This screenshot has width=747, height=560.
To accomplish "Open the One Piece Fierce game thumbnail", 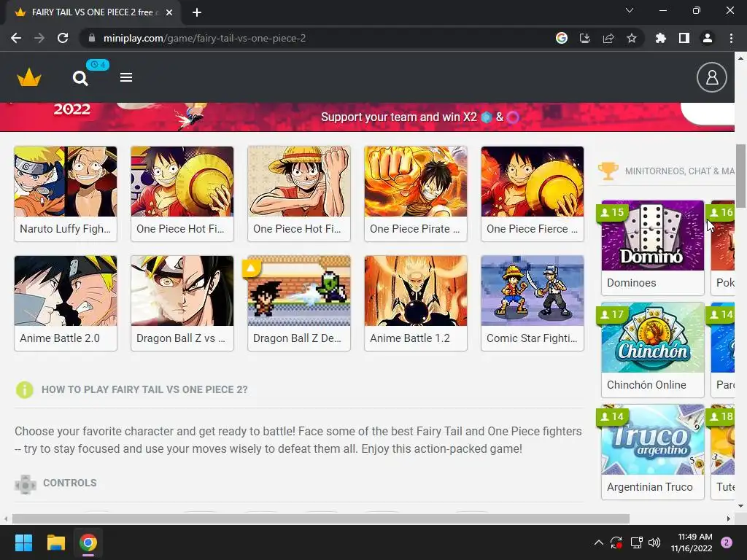I will click(x=533, y=182).
